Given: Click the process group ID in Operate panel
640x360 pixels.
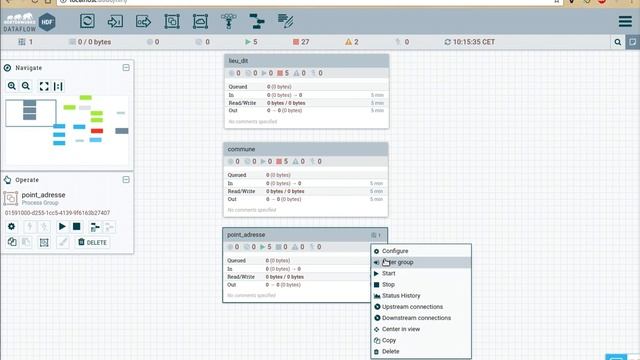Looking at the screenshot, I should [58, 213].
